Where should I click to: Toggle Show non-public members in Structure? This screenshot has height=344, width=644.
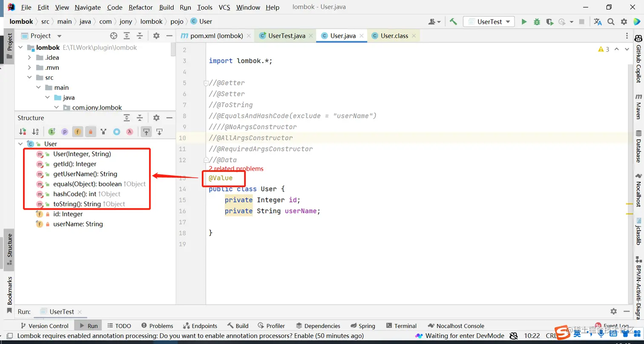coord(90,132)
